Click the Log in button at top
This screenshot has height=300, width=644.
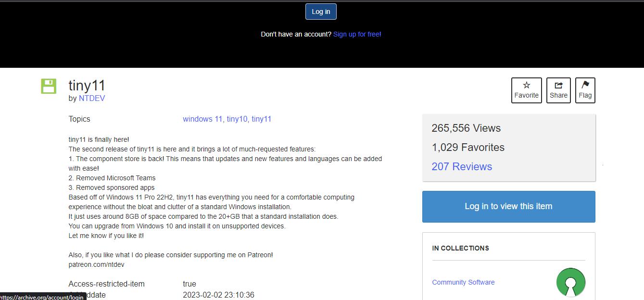(321, 12)
